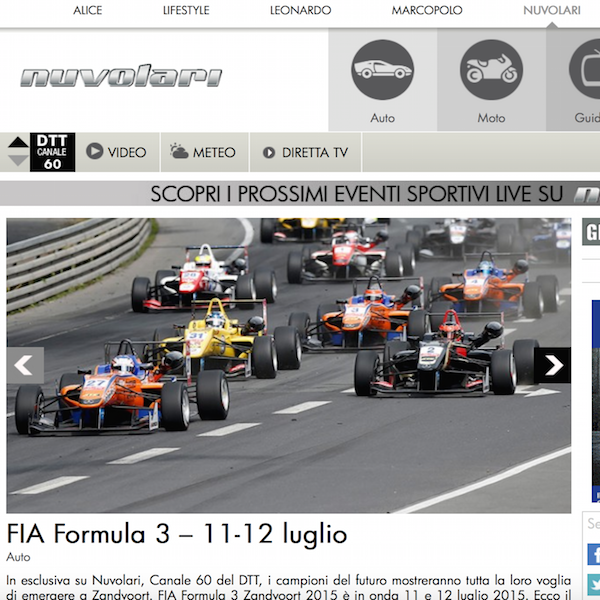Open the Facebook share icon
This screenshot has width=600, height=600.
click(593, 554)
